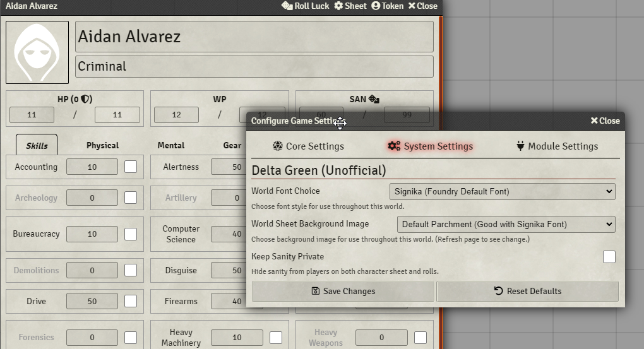Click the Disguise skill label
Image resolution: width=644 pixels, height=349 pixels.
point(181,270)
